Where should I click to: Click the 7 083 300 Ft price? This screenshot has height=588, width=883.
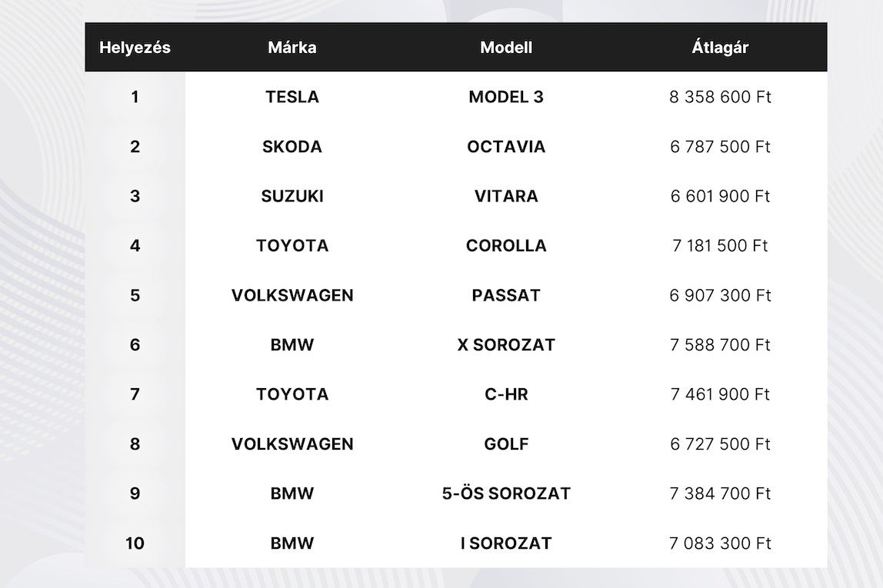click(720, 543)
